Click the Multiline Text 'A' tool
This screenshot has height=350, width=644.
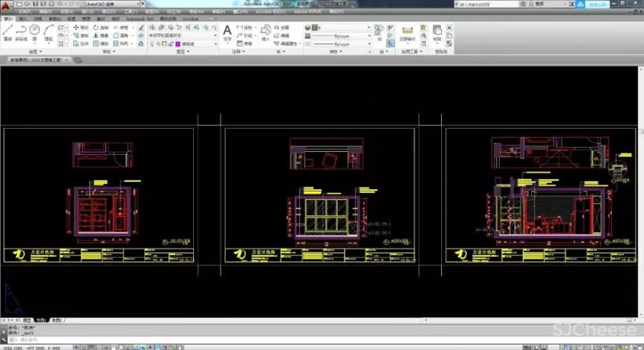click(227, 30)
